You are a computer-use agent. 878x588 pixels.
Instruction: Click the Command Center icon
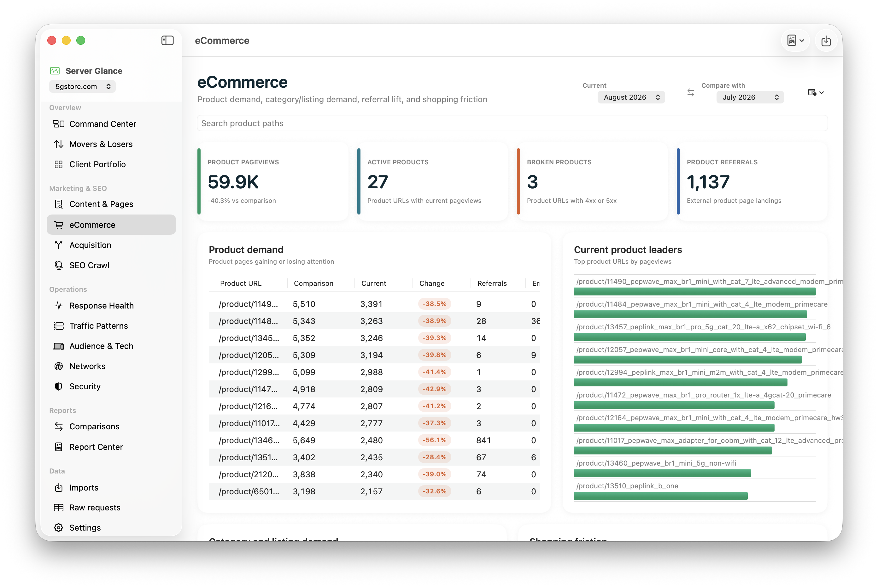(58, 124)
